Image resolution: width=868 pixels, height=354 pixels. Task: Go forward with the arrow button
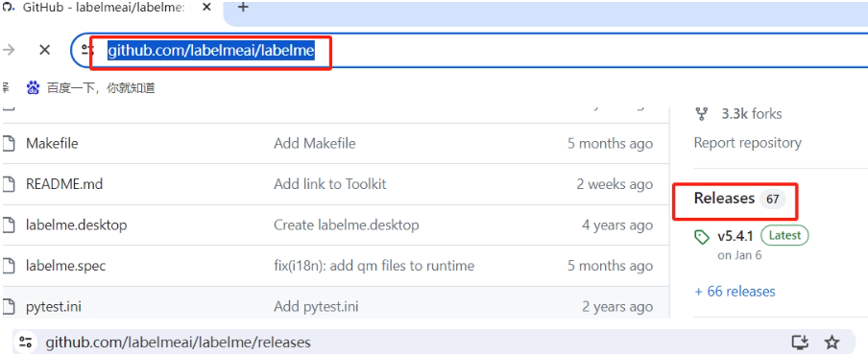[x=9, y=50]
